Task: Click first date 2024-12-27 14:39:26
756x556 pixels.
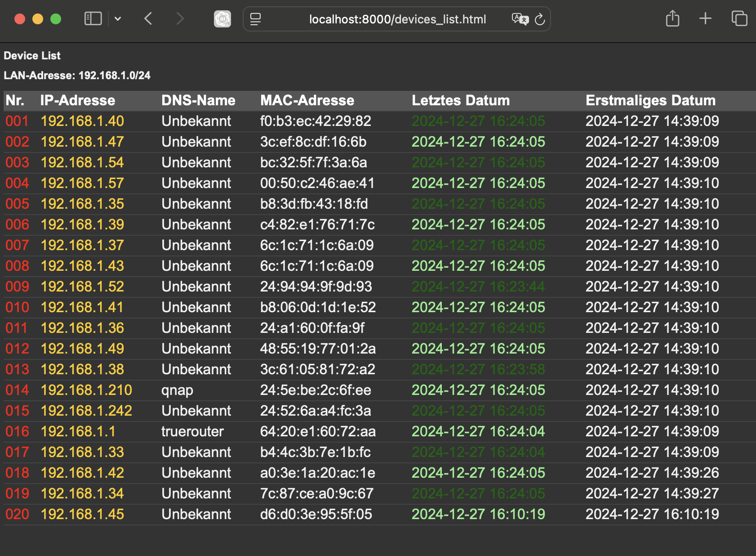Action: click(652, 473)
